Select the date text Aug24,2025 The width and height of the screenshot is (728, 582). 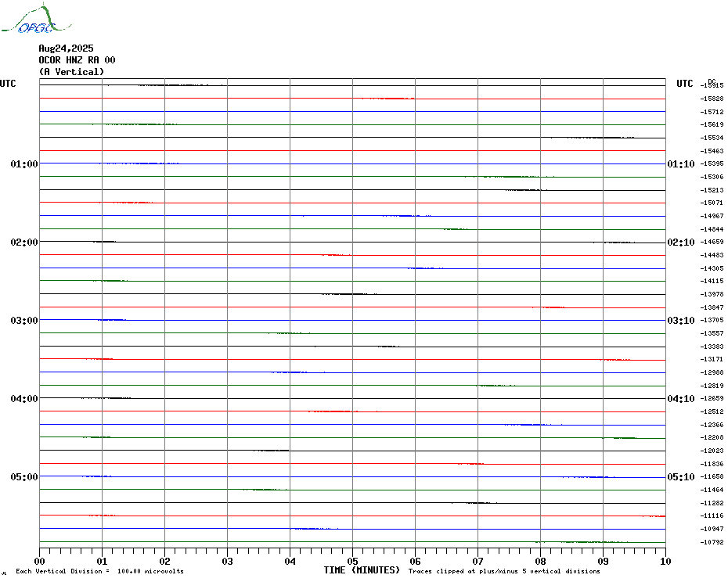(x=66, y=48)
